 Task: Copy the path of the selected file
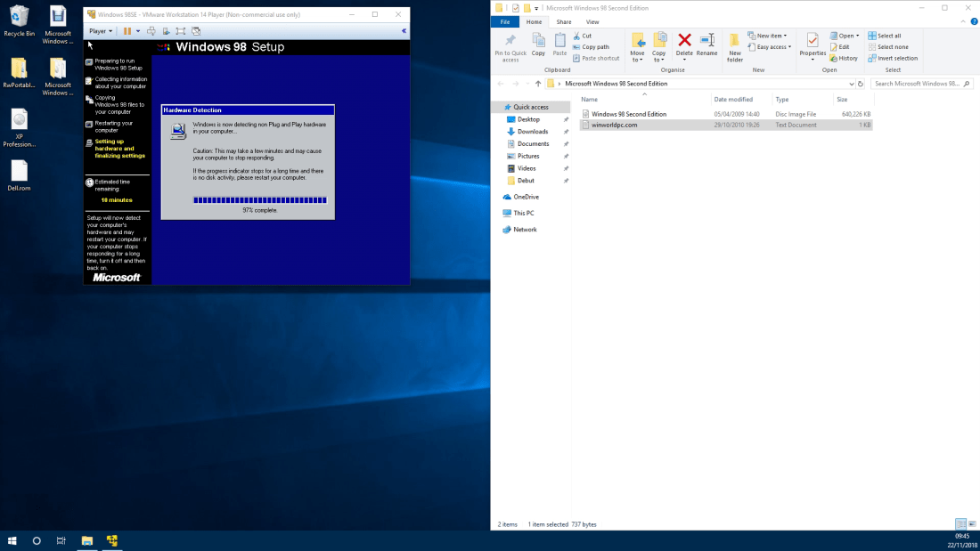592,47
